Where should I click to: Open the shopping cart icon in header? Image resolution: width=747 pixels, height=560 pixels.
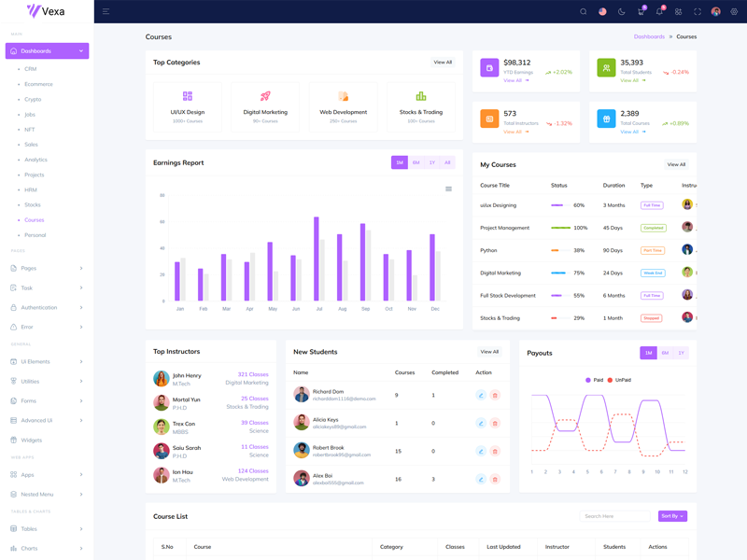pos(641,11)
